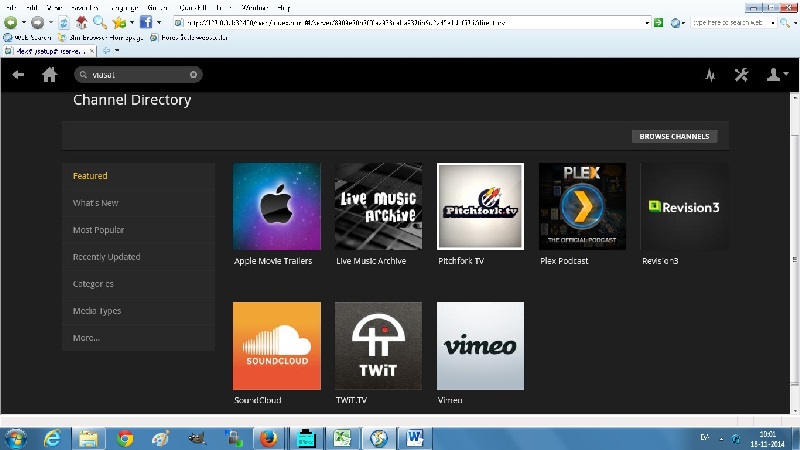Expand the browser forward history arrow

[51, 22]
